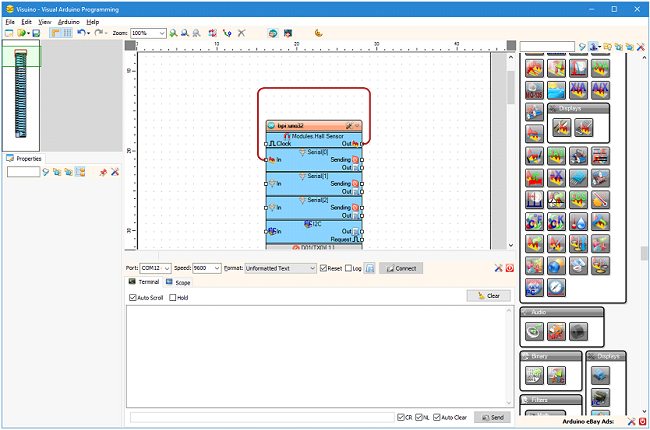
Task: Open the Redo dropdown arrow
Action: click(x=107, y=34)
